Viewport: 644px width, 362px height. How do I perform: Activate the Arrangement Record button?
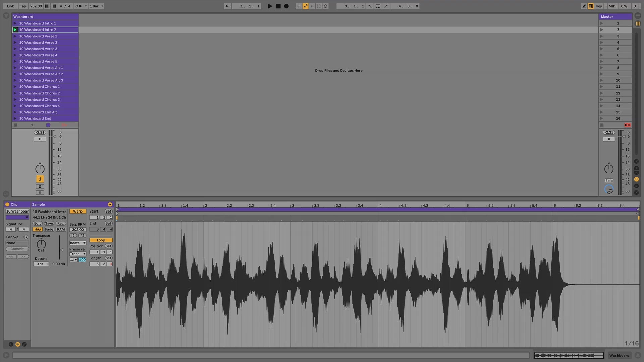(286, 6)
